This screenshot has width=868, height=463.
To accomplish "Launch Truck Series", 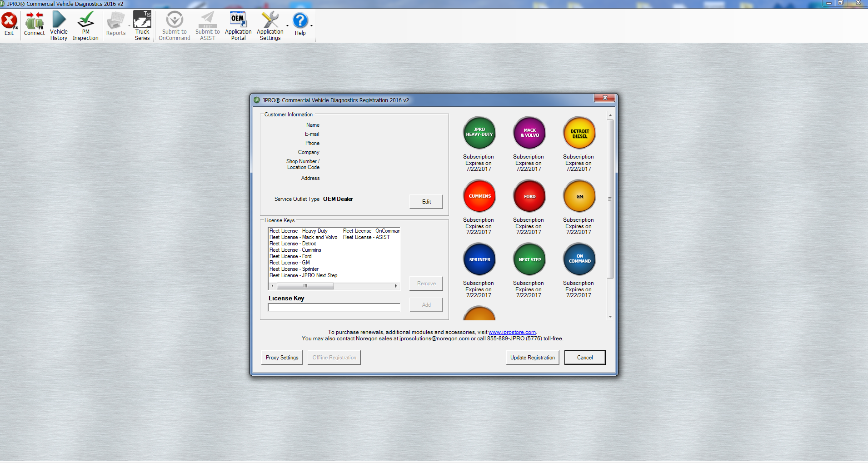I will point(142,26).
